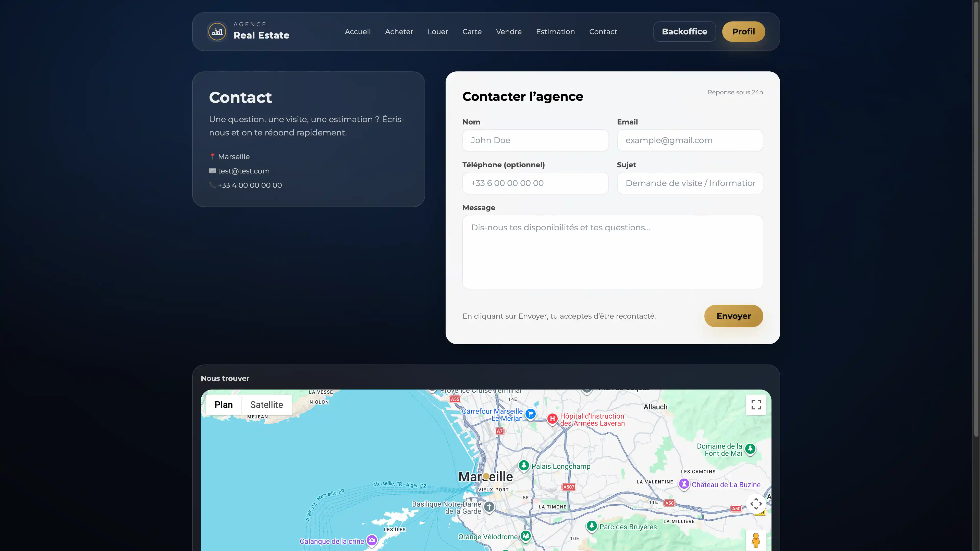Click the Domaine de la Font de Mai marker
The width and height of the screenshot is (980, 551).
(x=750, y=449)
